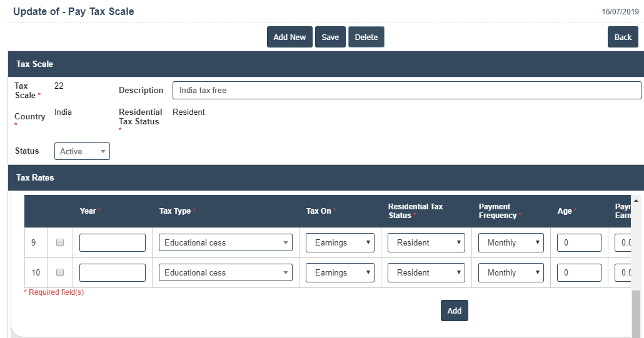Expand row 9 Tax On Earnings dropdown
This screenshot has height=338, width=644.
(340, 242)
